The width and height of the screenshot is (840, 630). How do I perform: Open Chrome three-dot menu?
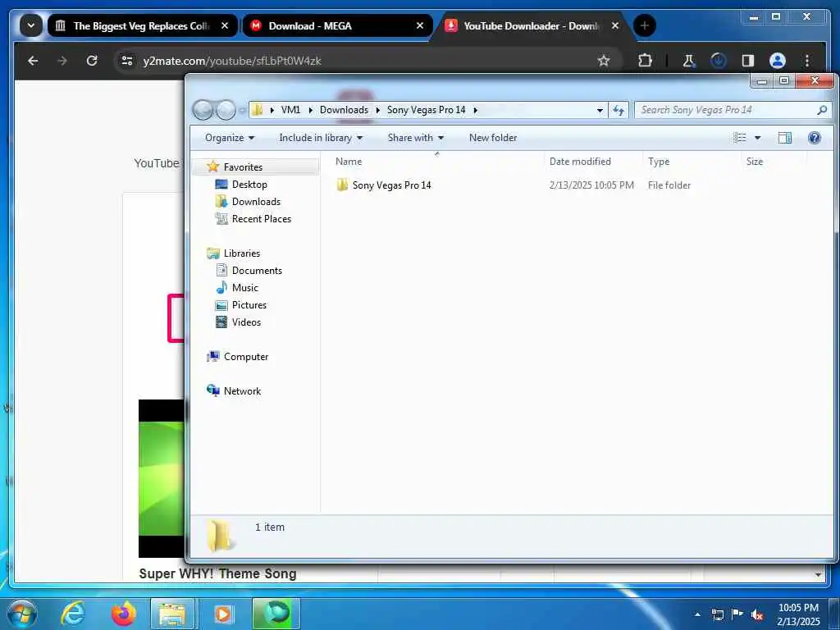click(x=807, y=61)
